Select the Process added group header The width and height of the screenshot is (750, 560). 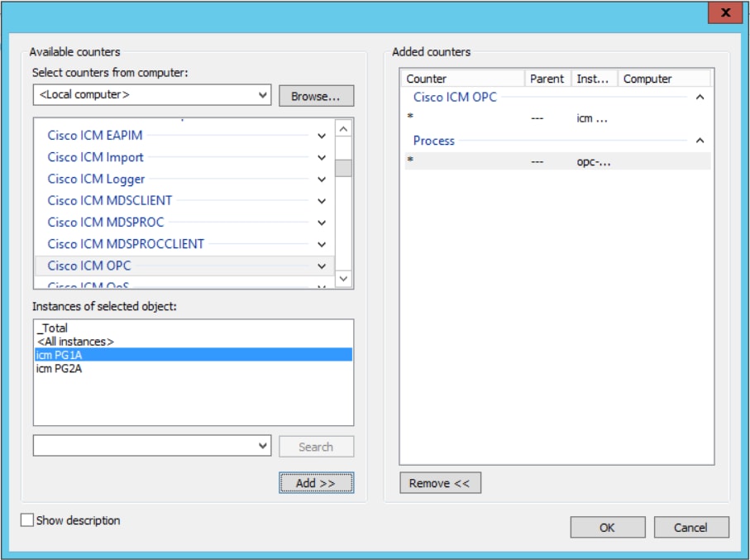tap(434, 141)
